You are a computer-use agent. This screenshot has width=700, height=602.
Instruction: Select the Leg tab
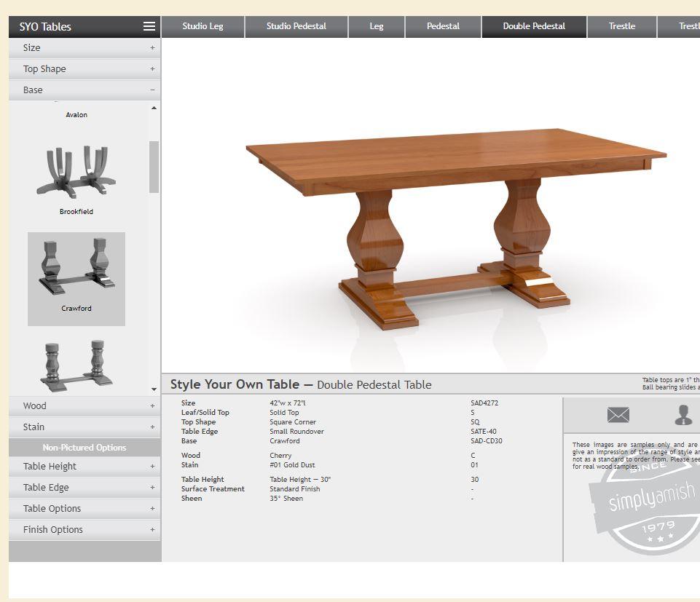click(x=376, y=26)
